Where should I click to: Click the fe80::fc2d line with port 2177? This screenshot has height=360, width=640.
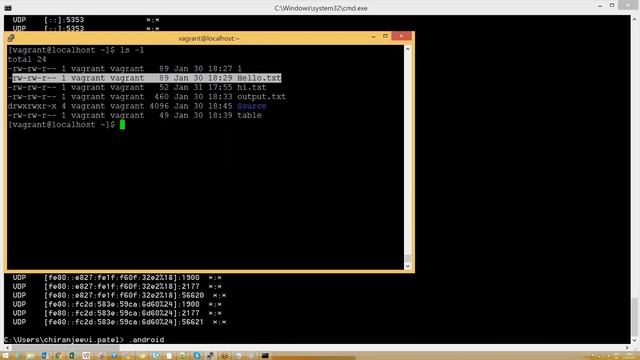click(117, 313)
